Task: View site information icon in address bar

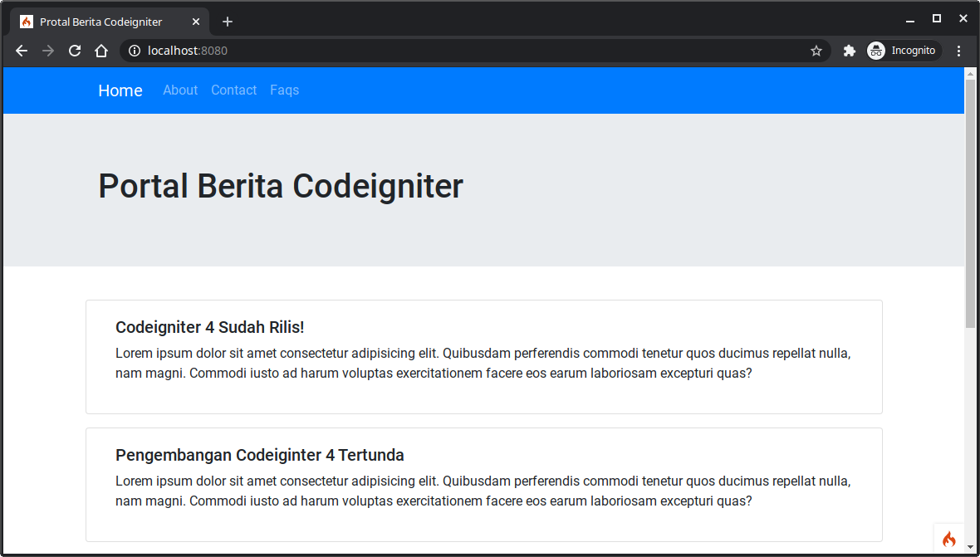Action: [x=135, y=51]
